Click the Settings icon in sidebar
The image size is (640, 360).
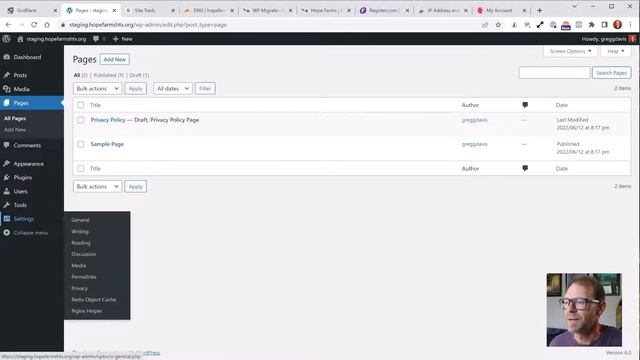coord(7,219)
